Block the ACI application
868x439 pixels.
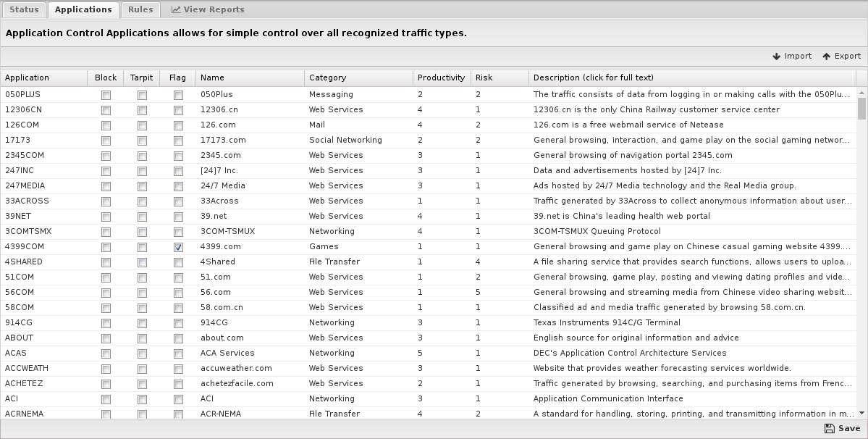106,400
